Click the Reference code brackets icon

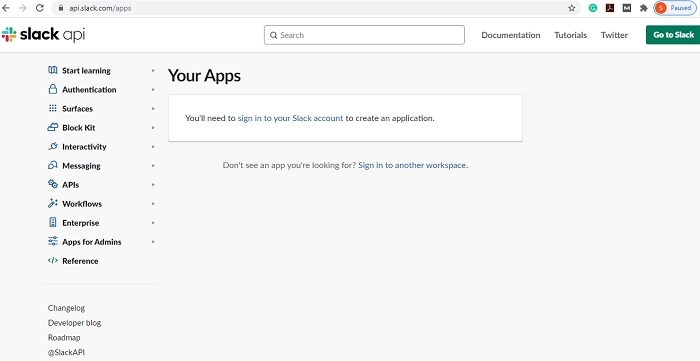click(53, 261)
